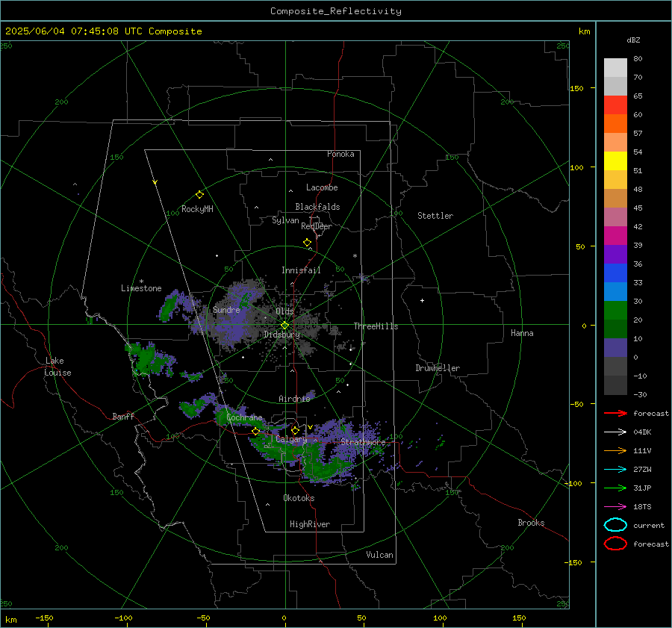The height and width of the screenshot is (628, 672).
Task: Select the red 60-65 dBZ swatch
Action: point(615,105)
